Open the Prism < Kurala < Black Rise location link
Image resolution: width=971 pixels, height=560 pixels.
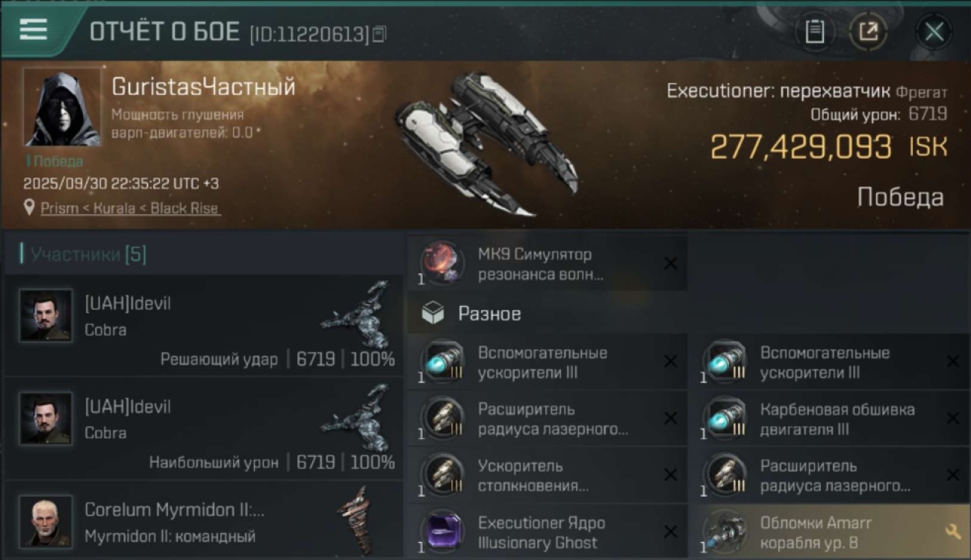pos(130,208)
